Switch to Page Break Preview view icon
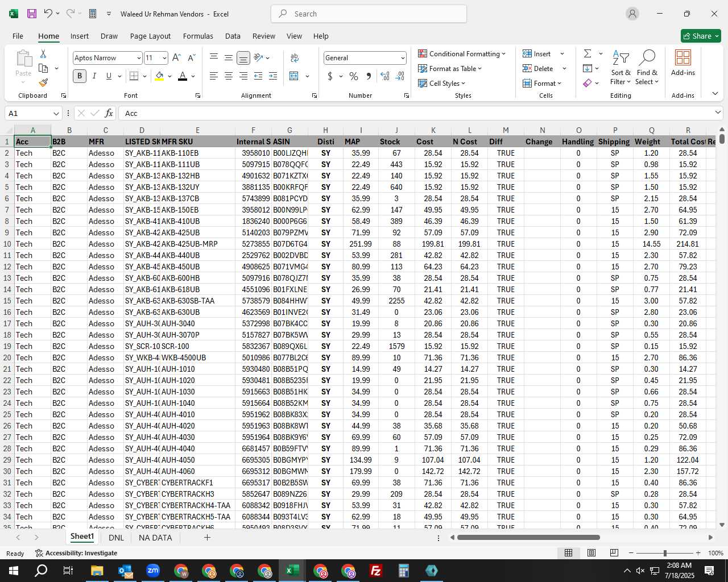Screen dimensions: 728x582 pyautogui.click(x=614, y=552)
